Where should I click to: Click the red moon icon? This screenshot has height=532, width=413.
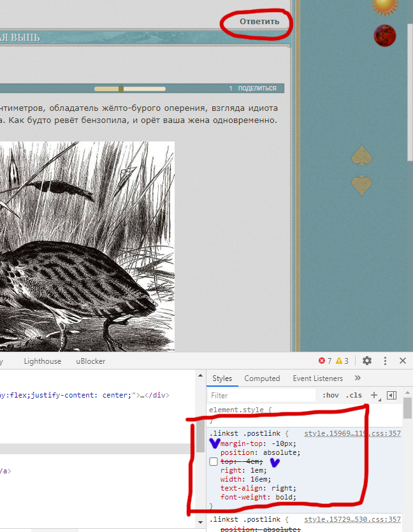coord(384,35)
